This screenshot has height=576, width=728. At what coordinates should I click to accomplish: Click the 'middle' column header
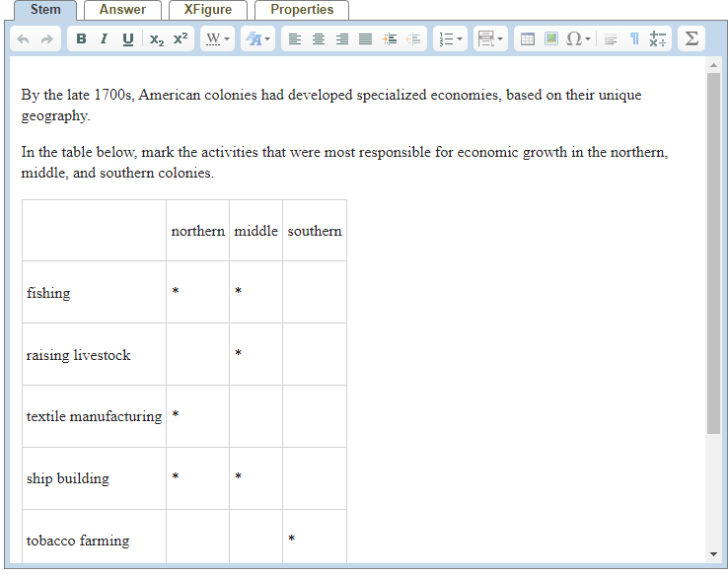click(255, 231)
